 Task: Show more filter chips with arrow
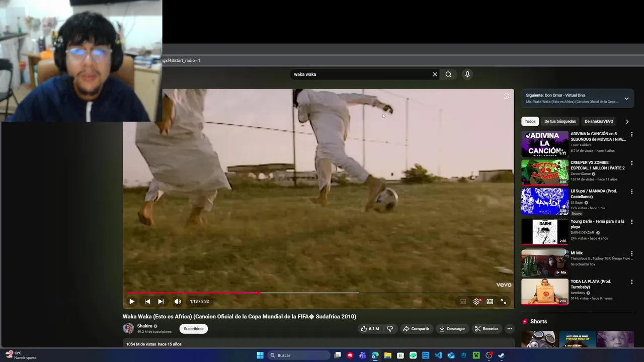click(x=627, y=122)
